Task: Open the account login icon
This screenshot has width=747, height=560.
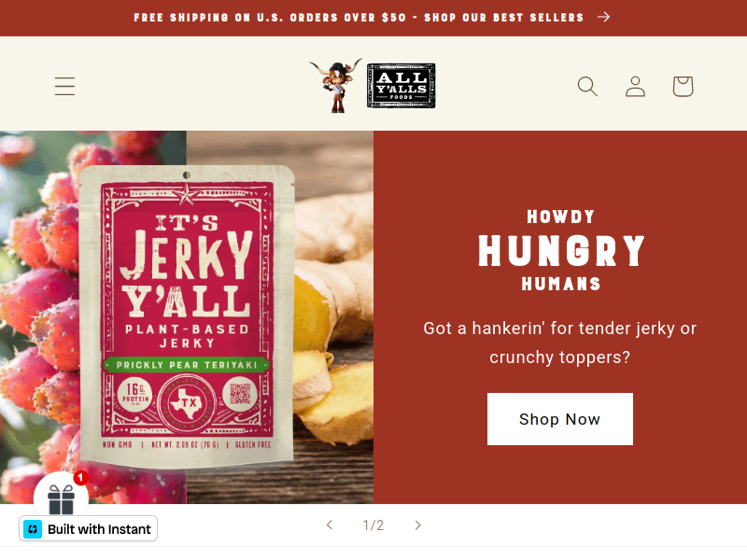Action: [635, 86]
